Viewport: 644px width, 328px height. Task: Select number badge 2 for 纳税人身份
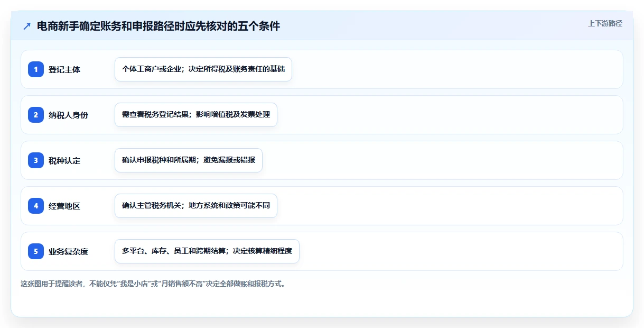(36, 115)
